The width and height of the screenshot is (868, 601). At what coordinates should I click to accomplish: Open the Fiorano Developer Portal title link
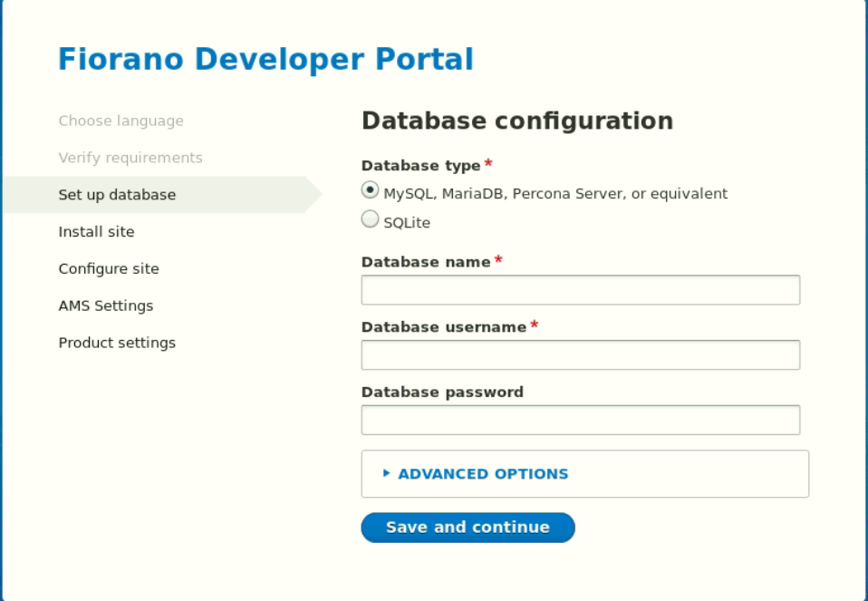[x=265, y=59]
